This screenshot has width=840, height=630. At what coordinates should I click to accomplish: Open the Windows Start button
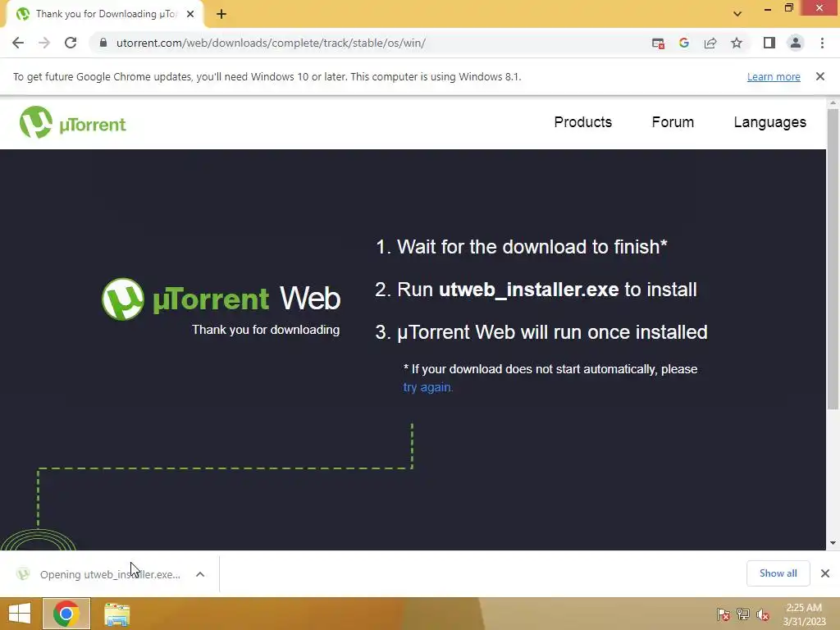pyautogui.click(x=20, y=614)
